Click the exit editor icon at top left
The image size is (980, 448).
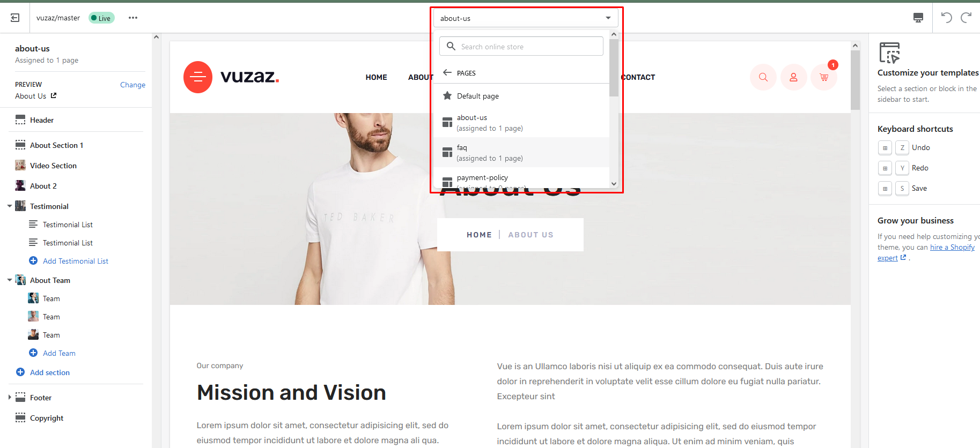click(15, 18)
